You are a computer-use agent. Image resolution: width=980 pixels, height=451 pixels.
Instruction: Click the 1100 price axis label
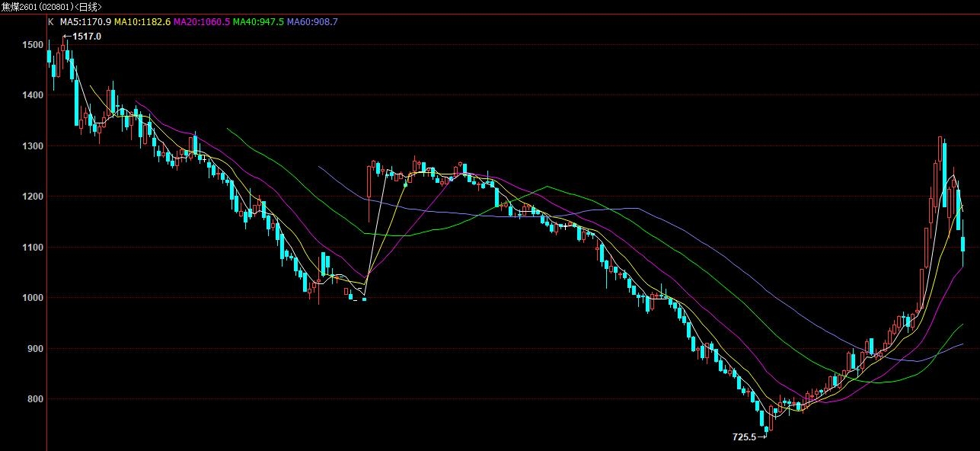(33, 248)
